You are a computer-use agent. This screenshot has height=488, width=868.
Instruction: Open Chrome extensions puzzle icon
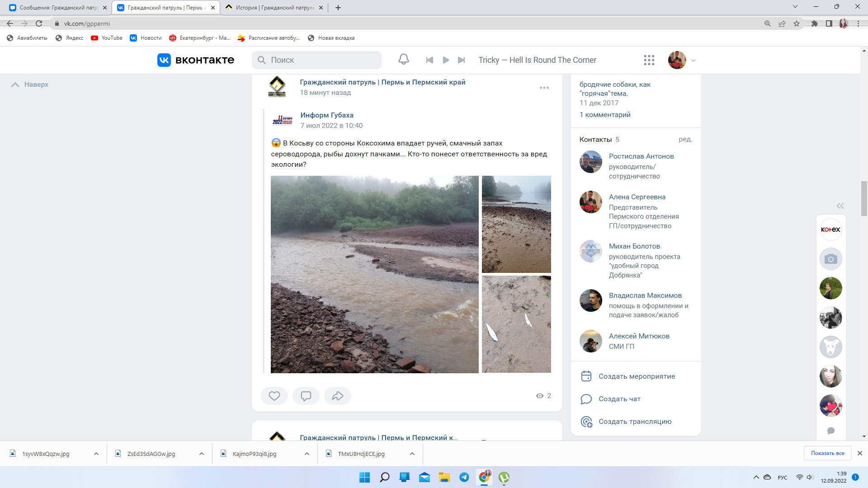coord(814,23)
